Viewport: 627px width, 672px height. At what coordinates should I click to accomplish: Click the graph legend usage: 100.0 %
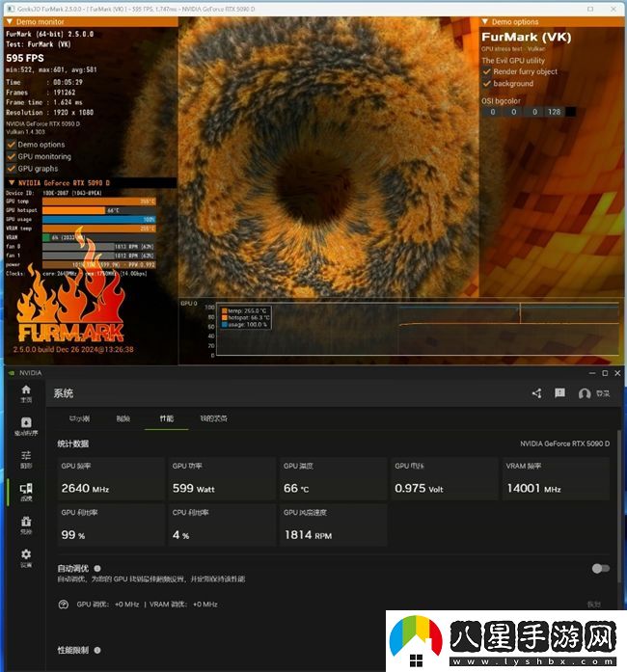[x=244, y=325]
